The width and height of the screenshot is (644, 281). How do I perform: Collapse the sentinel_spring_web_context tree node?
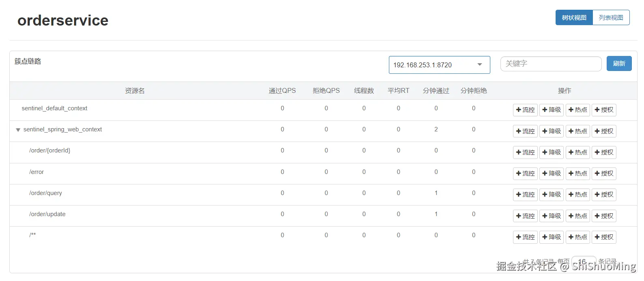pyautogui.click(x=18, y=130)
